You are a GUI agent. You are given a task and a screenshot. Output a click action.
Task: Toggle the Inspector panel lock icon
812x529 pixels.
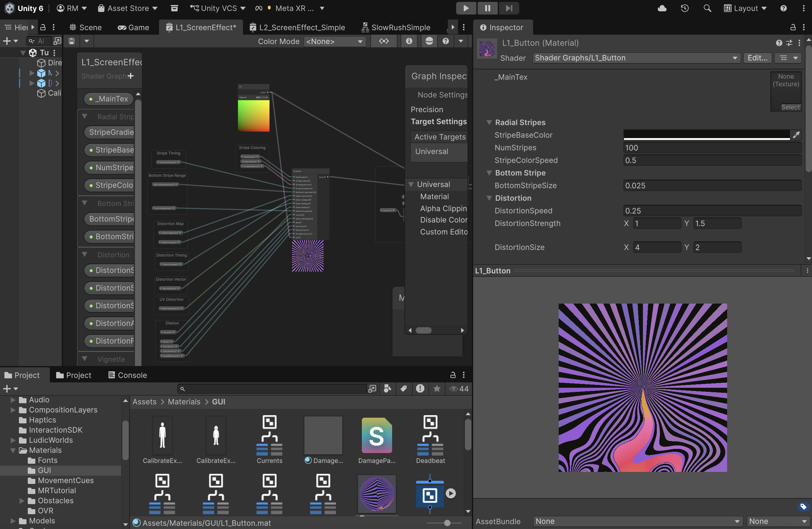(793, 27)
